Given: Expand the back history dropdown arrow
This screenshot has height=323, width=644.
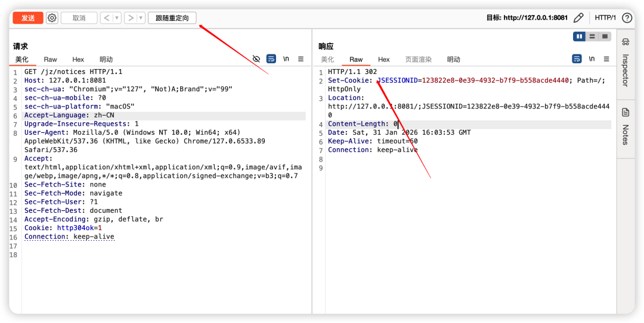Looking at the screenshot, I should (x=117, y=18).
